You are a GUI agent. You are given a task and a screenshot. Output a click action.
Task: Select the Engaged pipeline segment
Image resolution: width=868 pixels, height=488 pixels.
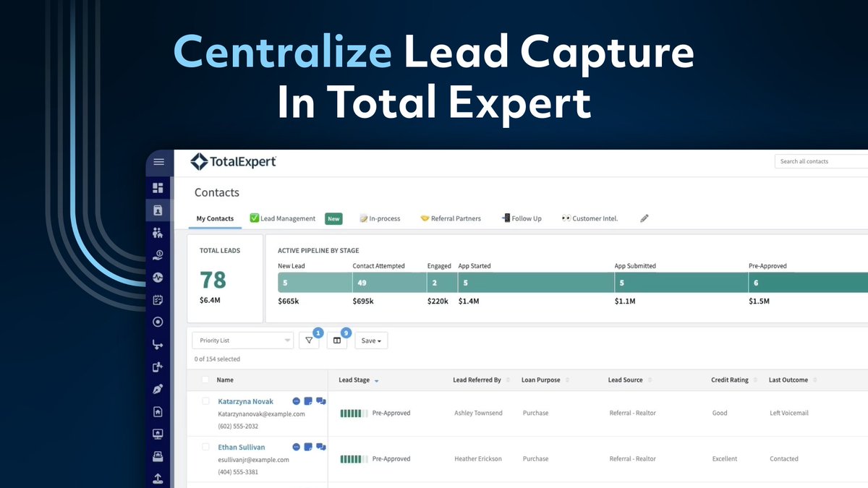[442, 283]
